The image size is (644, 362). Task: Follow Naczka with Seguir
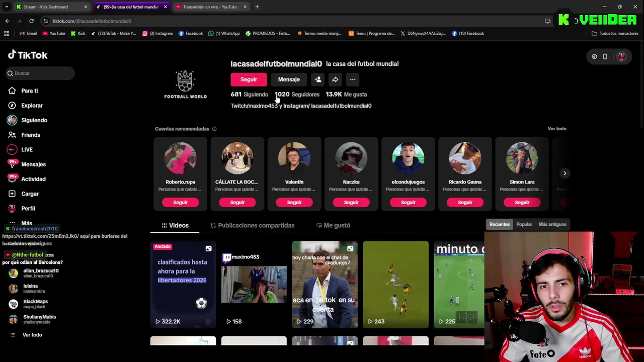coord(351,202)
